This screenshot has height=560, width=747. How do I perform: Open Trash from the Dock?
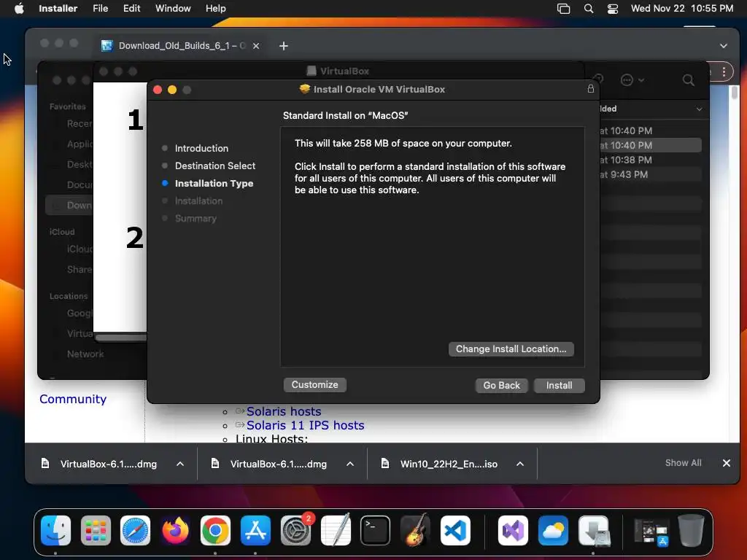(692, 530)
